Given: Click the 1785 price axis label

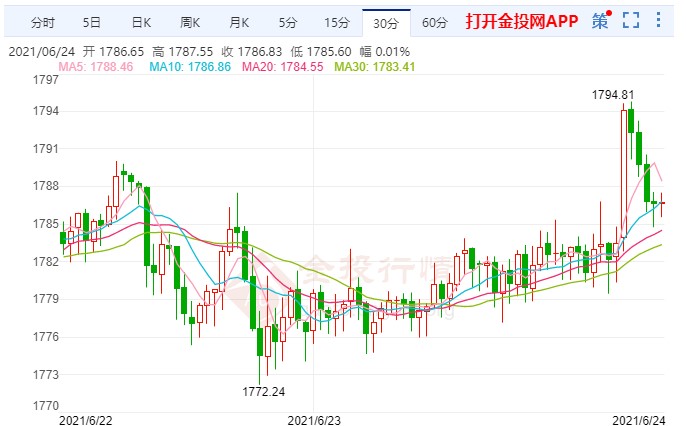Looking at the screenshot, I should (46, 224).
